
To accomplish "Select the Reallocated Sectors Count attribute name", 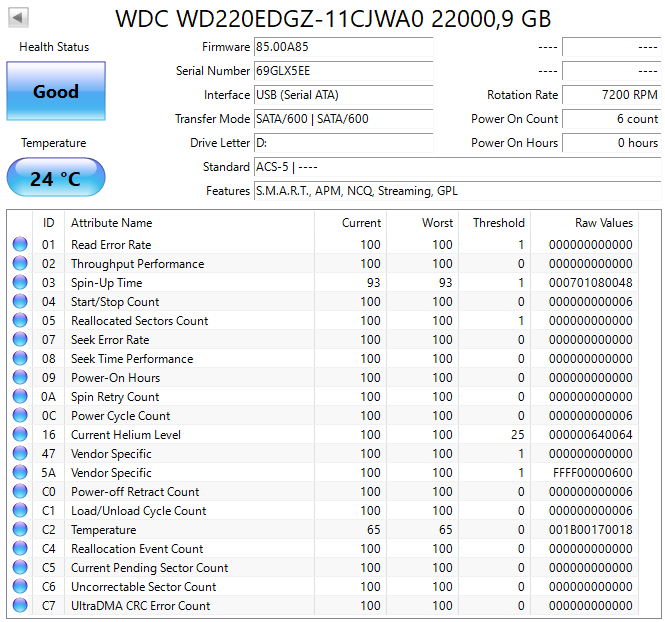I will [x=140, y=321].
